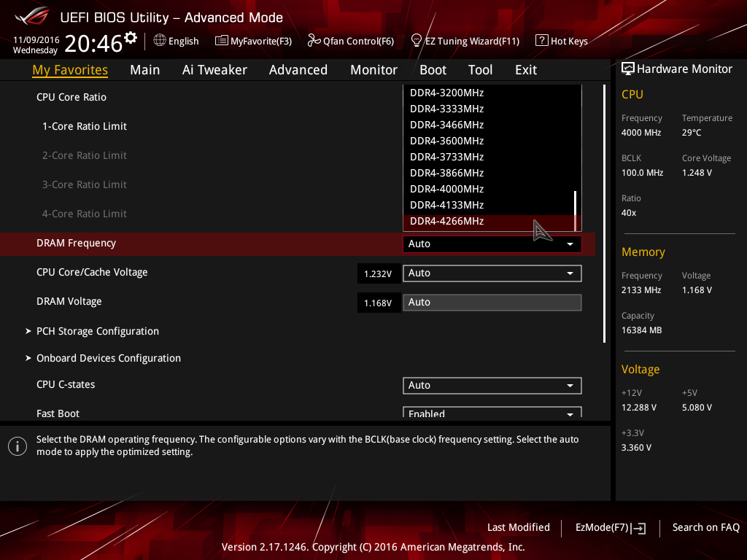This screenshot has height=560, width=747.
Task: Click the MyFavorite list icon
Action: pyautogui.click(x=221, y=41)
